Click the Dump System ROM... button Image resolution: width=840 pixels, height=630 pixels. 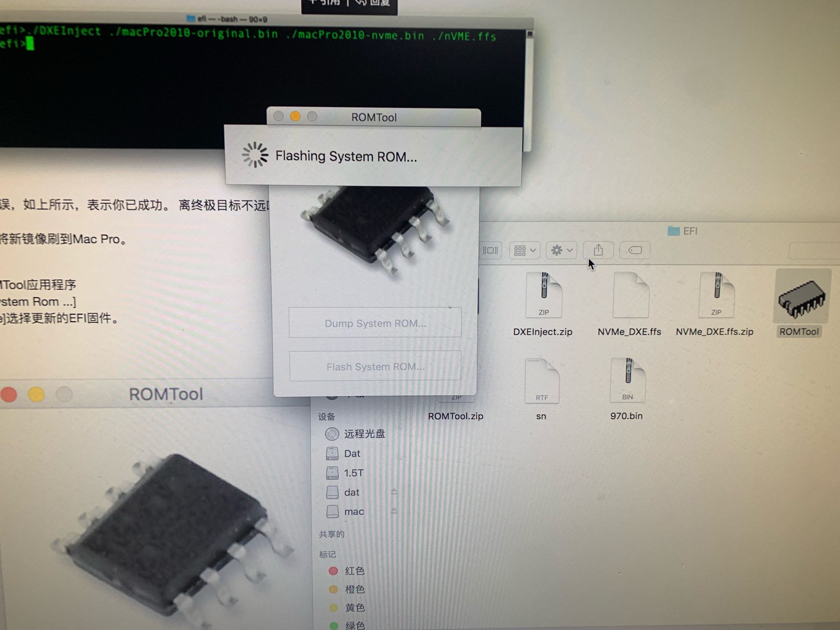coord(375,323)
